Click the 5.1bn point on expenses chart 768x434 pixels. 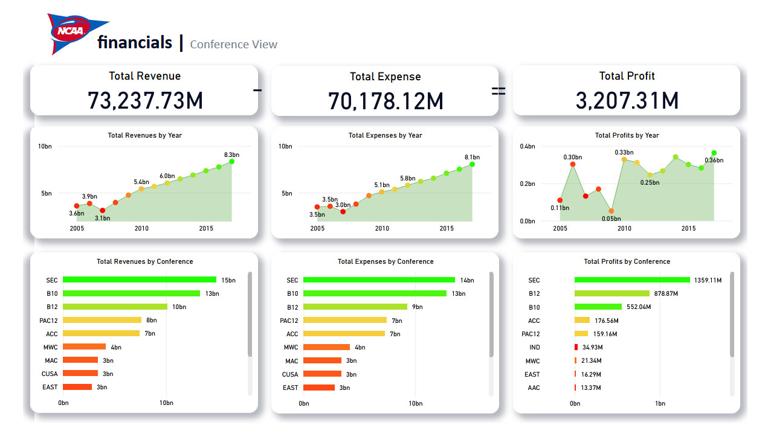pos(382,192)
